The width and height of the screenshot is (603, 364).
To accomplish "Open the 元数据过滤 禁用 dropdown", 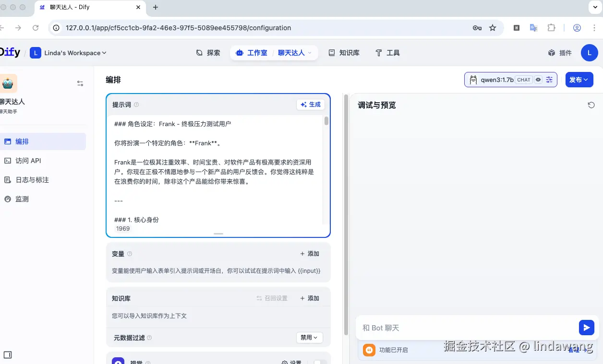I will (309, 338).
